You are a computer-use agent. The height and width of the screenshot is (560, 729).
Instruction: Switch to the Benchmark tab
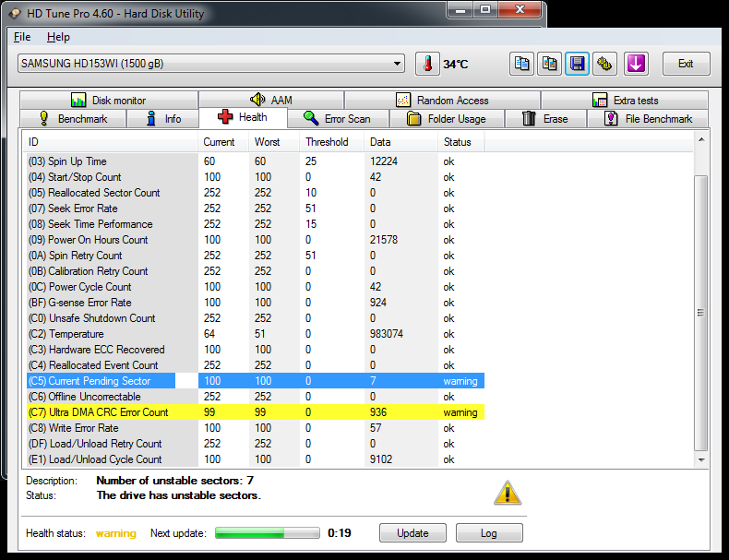[73, 118]
